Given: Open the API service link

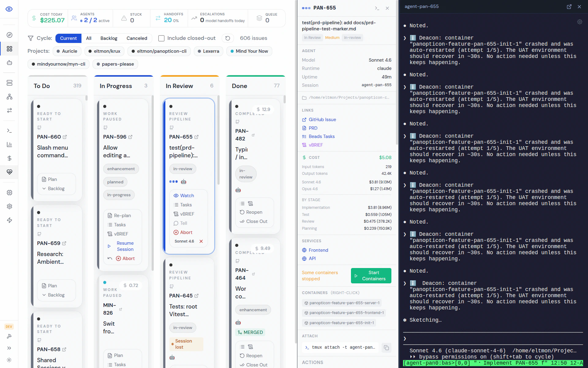Looking at the screenshot, I should pos(309,259).
